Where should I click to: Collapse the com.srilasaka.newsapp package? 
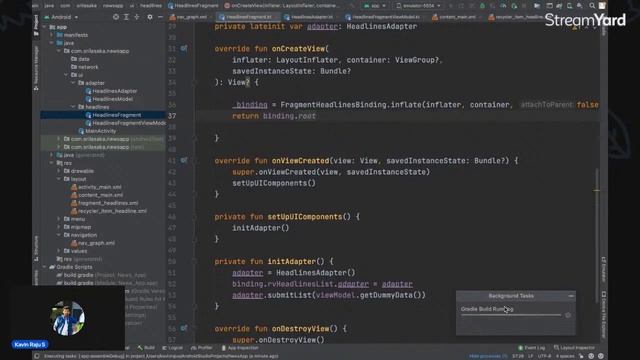[x=59, y=51]
